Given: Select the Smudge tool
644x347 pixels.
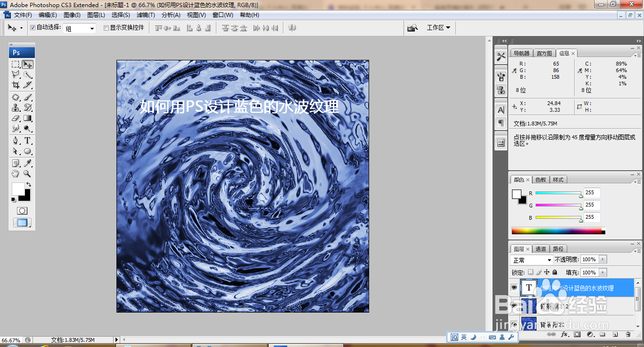Looking at the screenshot, I should click(x=16, y=128).
